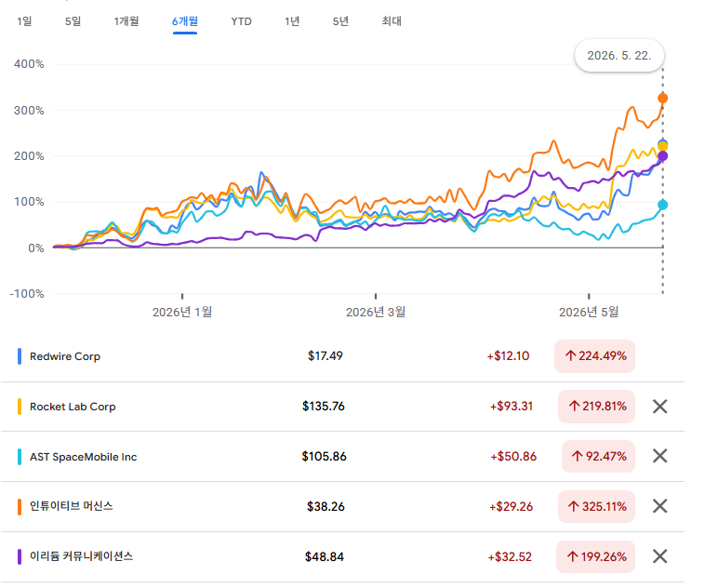
Task: Click change value +$50.86
Action: tap(513, 456)
